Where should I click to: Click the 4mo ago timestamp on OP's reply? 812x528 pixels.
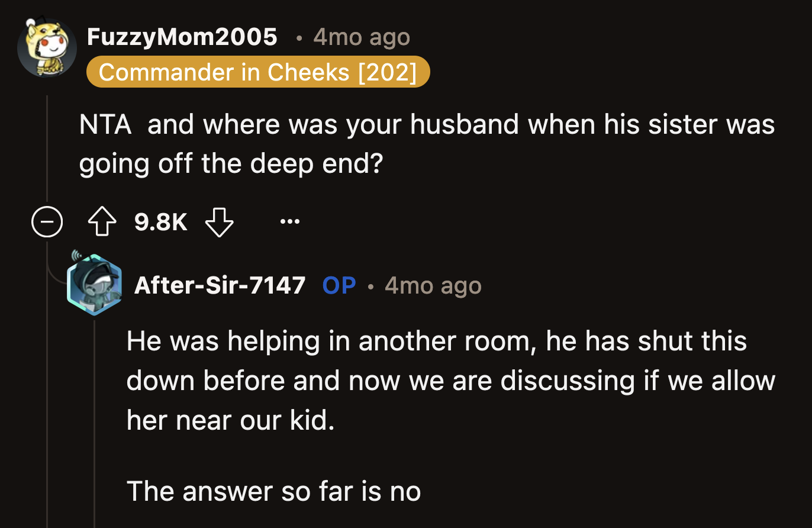[433, 285]
